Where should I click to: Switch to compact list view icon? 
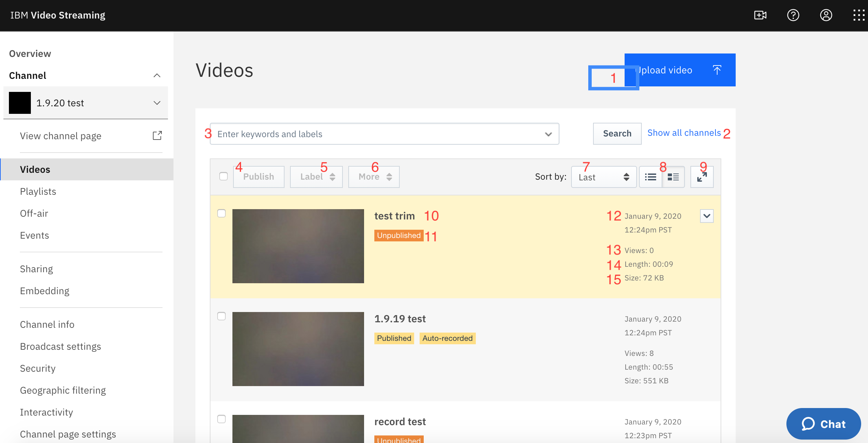pos(650,177)
